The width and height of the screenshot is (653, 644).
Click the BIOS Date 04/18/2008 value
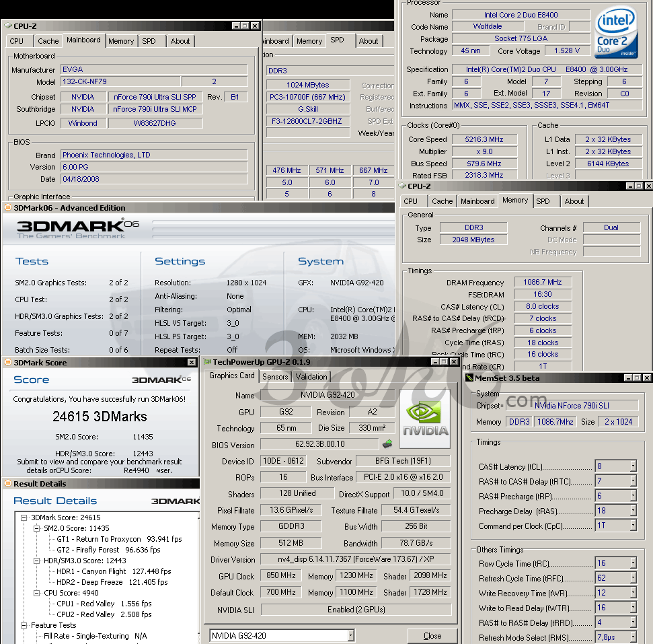(x=154, y=179)
